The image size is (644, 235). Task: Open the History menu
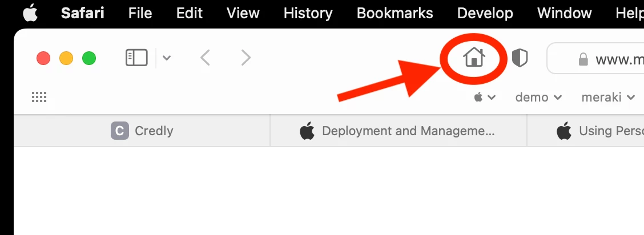[x=308, y=13]
